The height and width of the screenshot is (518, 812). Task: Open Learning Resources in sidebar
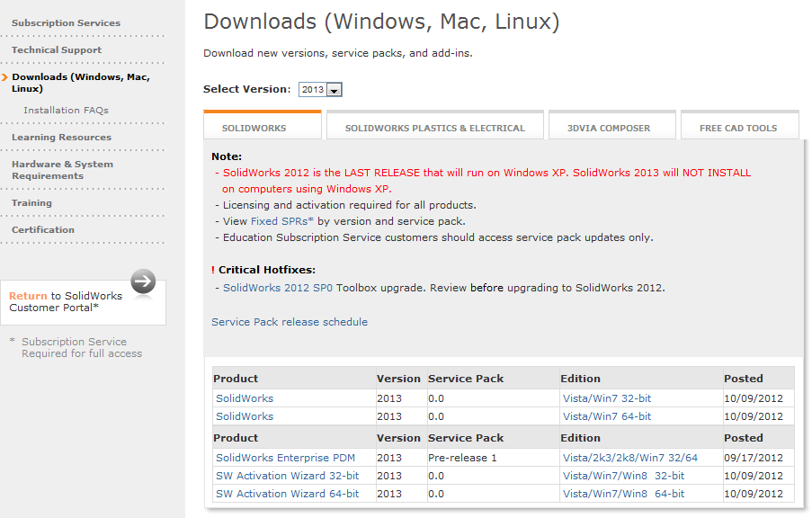pos(62,137)
